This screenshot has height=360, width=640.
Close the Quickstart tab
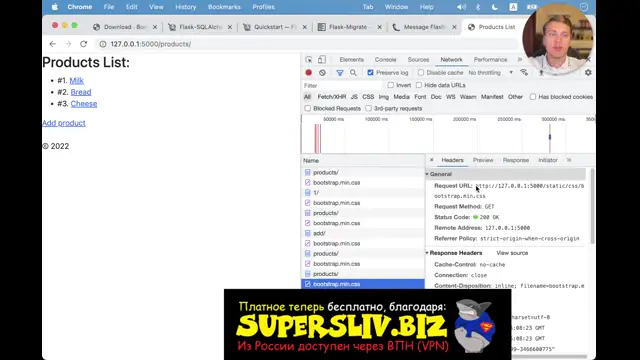pyautogui.click(x=304, y=27)
